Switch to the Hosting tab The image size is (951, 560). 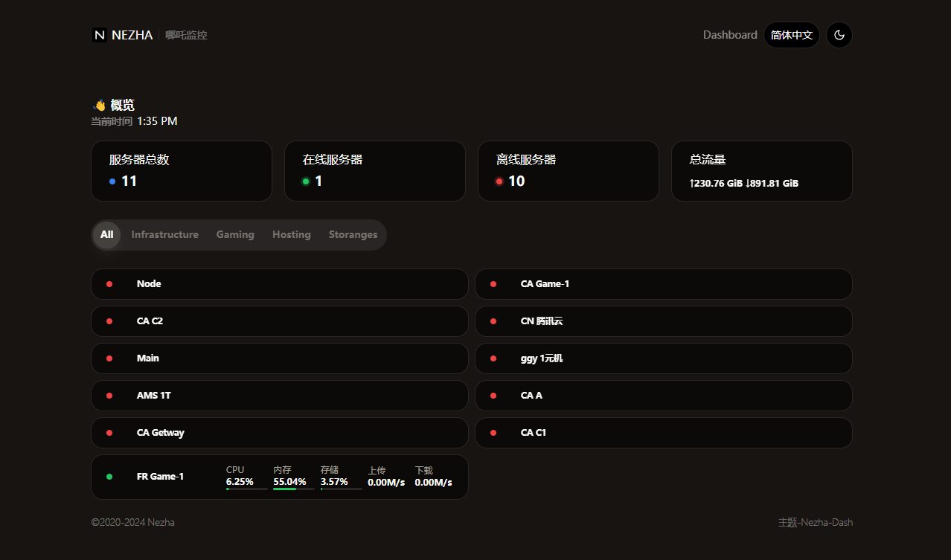point(291,235)
